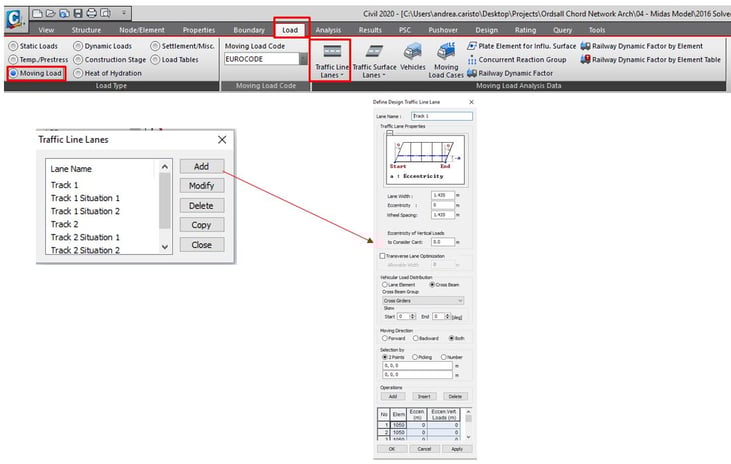Select Forward moving direction
The image size is (731, 464).
tap(383, 339)
